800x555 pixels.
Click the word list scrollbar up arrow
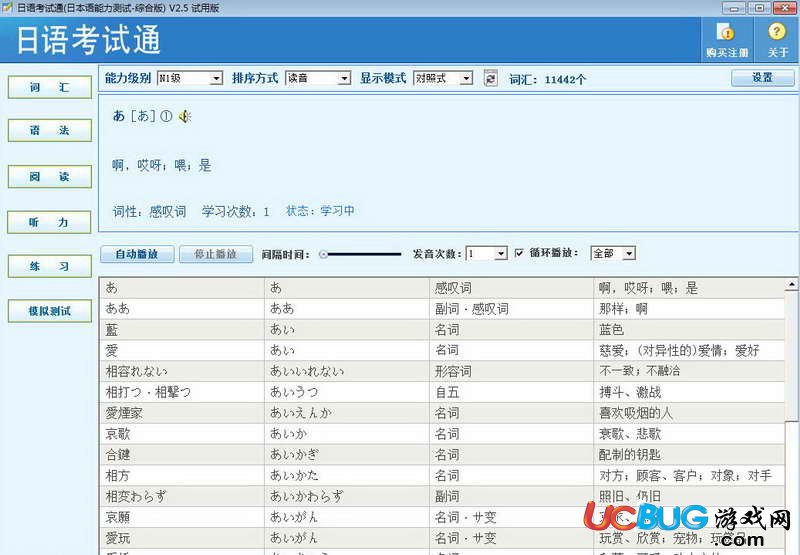(791, 284)
